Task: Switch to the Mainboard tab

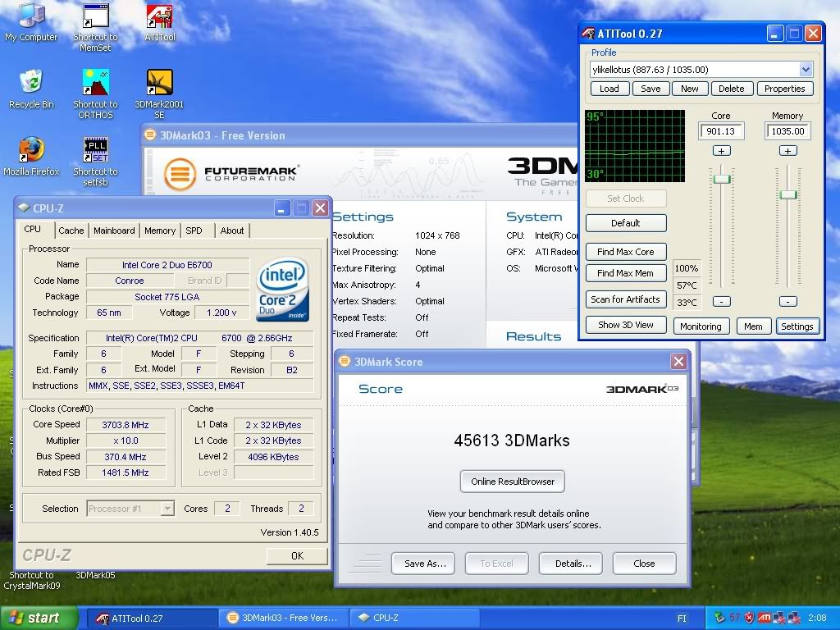Action: (x=114, y=231)
